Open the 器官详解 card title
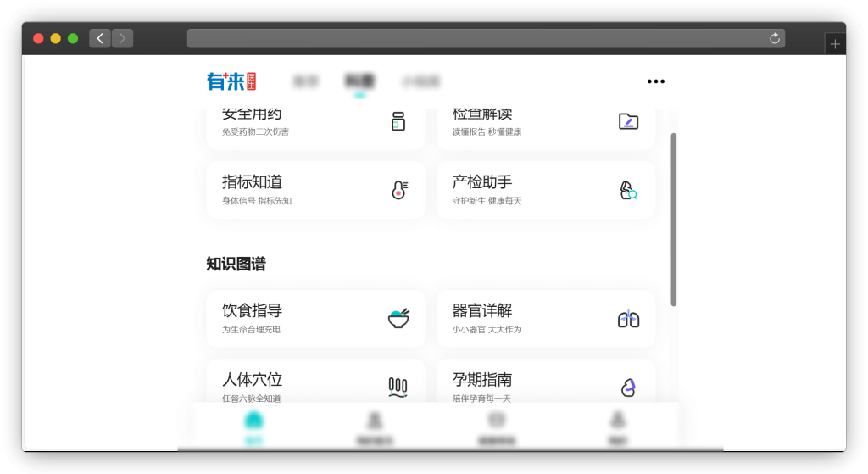This screenshot has height=474, width=868. pos(482,310)
